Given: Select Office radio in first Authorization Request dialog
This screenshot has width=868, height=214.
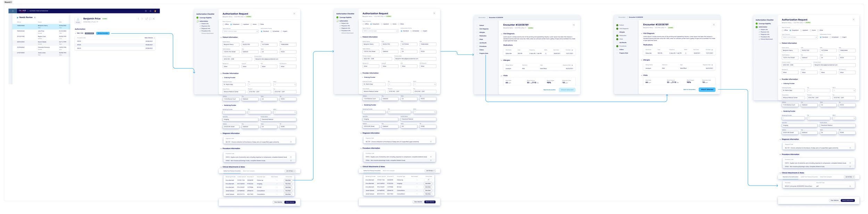Looking at the screenshot, I should tap(224, 24).
